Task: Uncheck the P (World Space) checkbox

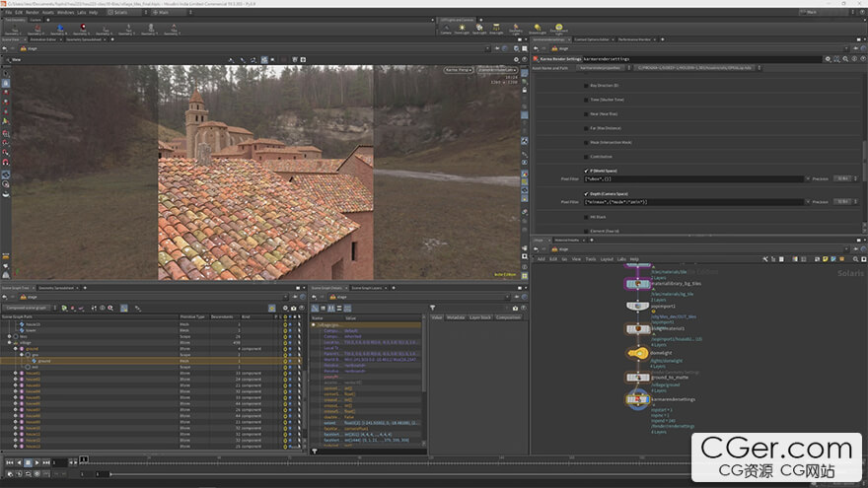Action: click(586, 171)
